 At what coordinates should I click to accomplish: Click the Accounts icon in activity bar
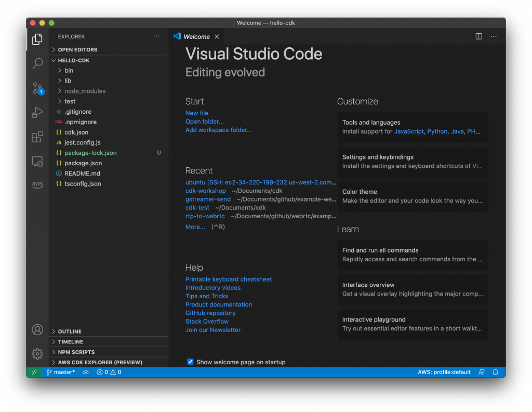tap(37, 329)
